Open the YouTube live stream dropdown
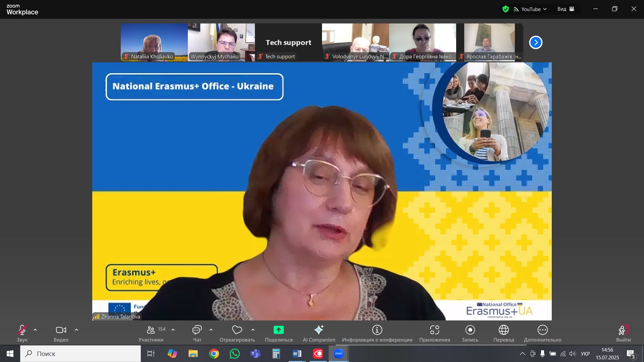This screenshot has height=362, width=644. [530, 9]
